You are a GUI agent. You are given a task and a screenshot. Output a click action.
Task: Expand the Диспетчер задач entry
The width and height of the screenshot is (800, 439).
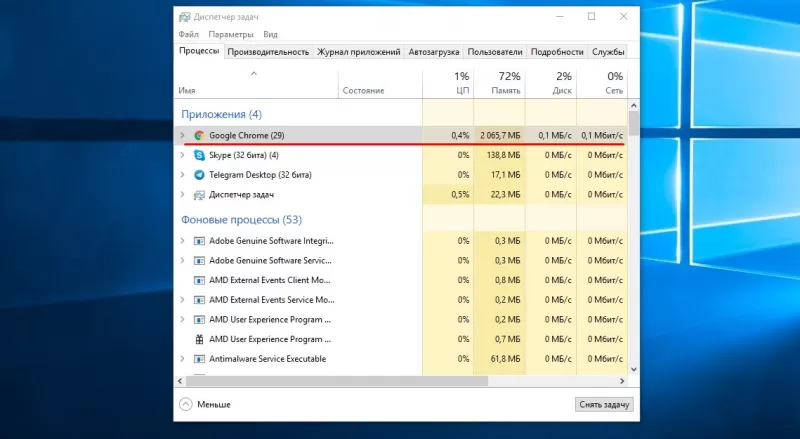(182, 194)
